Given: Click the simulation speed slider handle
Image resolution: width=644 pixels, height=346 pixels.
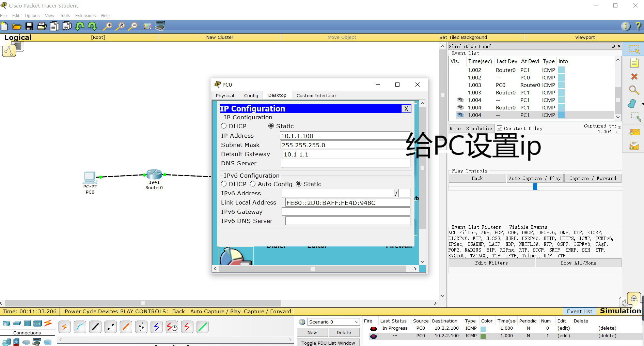Looking at the screenshot, I should [535, 187].
